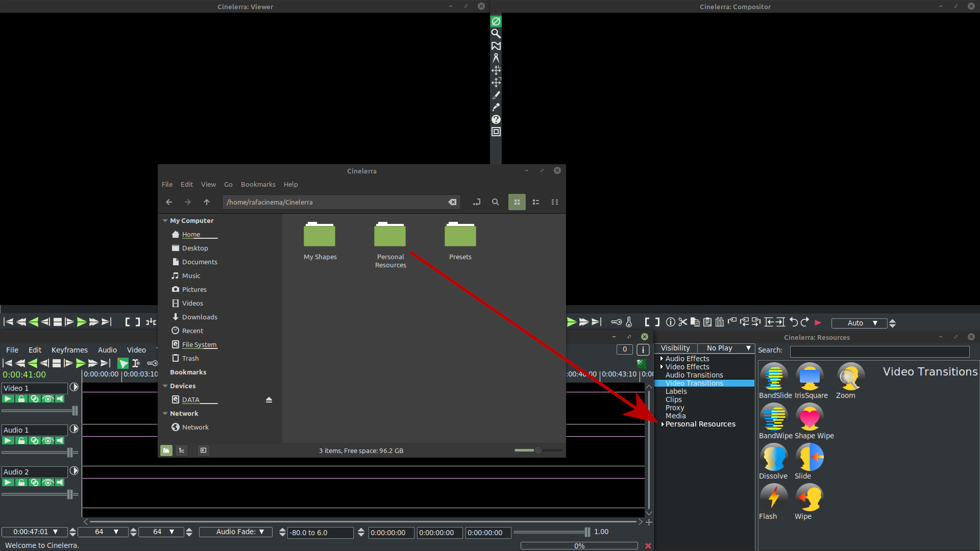980x551 pixels.
Task: Click the undo arrow in compositor toolbar
Action: coord(793,322)
